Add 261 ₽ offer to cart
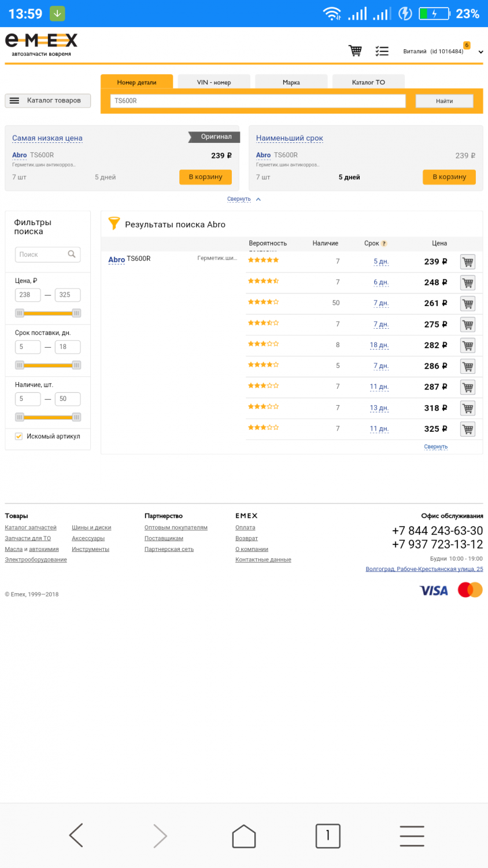 (x=468, y=303)
